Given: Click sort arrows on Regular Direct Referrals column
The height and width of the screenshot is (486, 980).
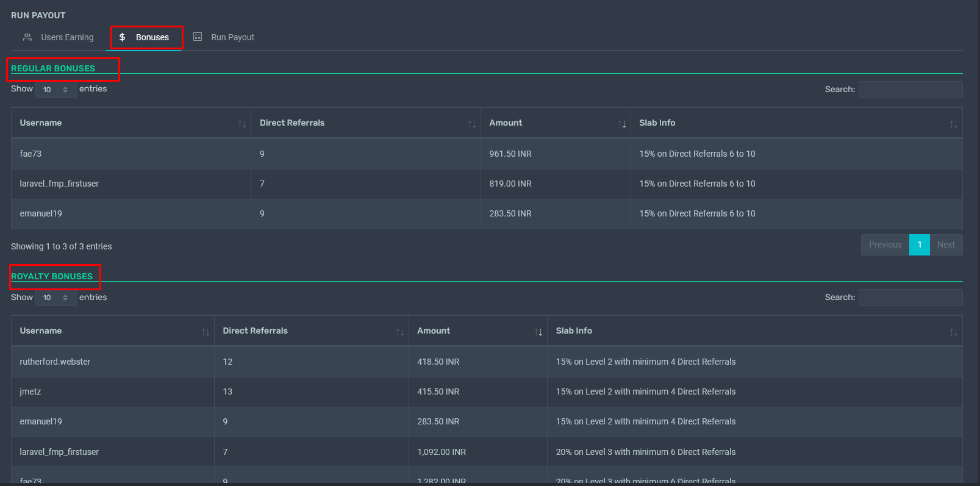Looking at the screenshot, I should coord(471,124).
